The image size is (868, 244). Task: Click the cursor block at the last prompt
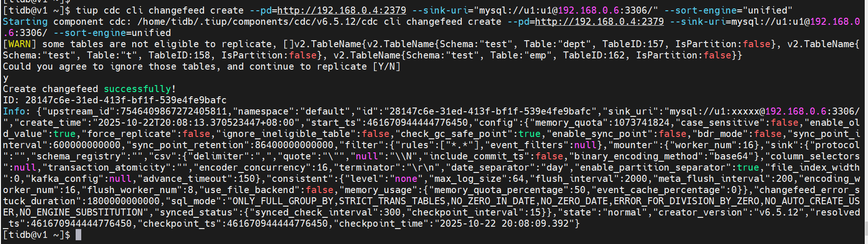tap(78, 235)
